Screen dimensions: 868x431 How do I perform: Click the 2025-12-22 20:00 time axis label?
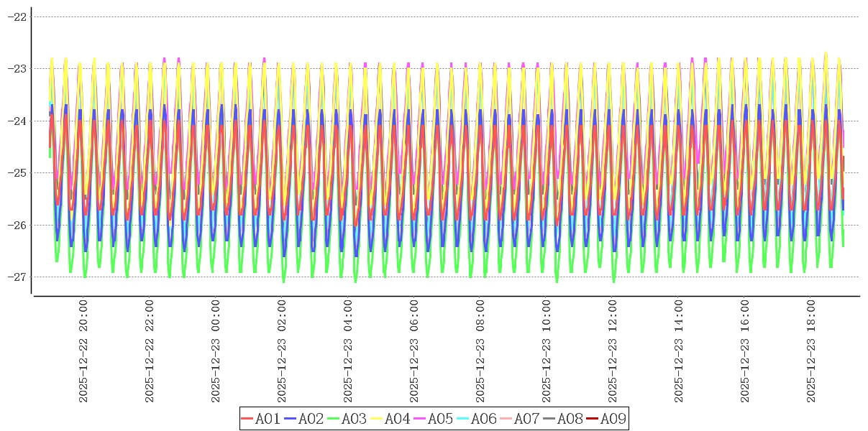[x=83, y=351]
